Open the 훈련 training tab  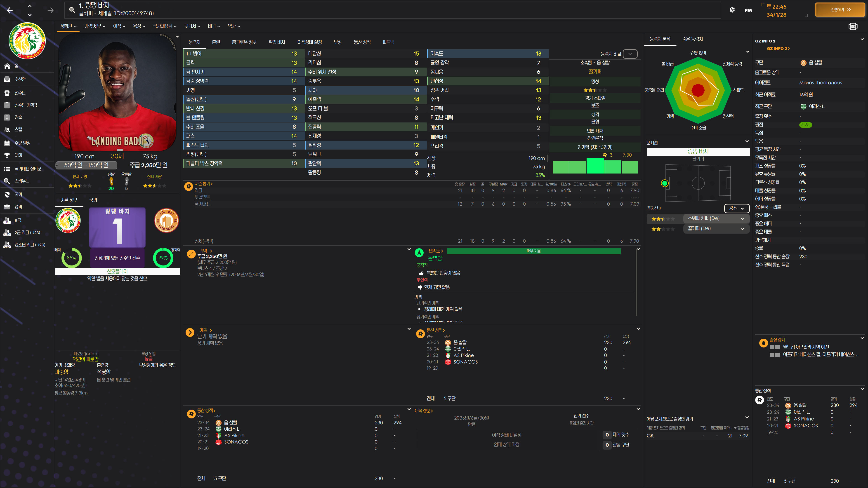click(216, 42)
